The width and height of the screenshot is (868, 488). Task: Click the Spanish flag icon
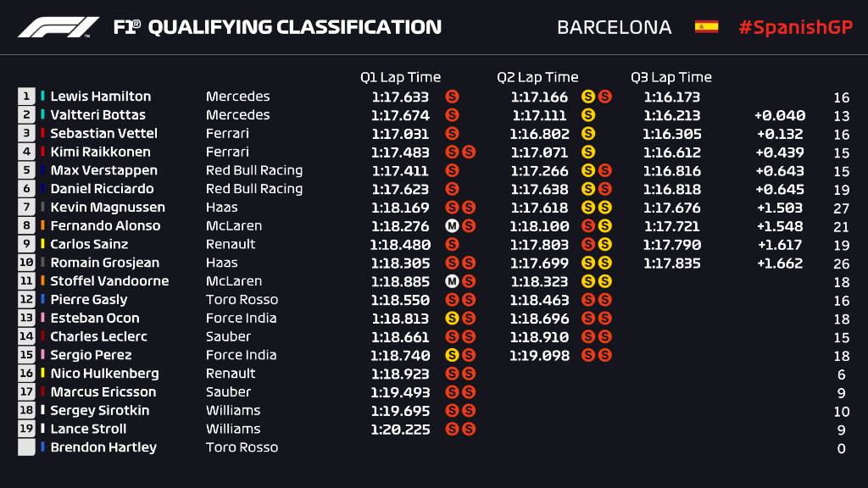point(706,26)
